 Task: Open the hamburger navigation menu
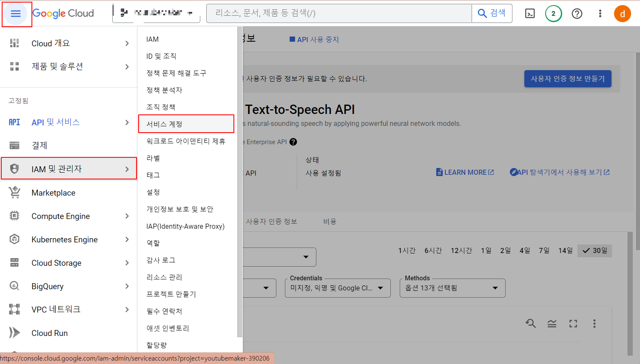[16, 14]
